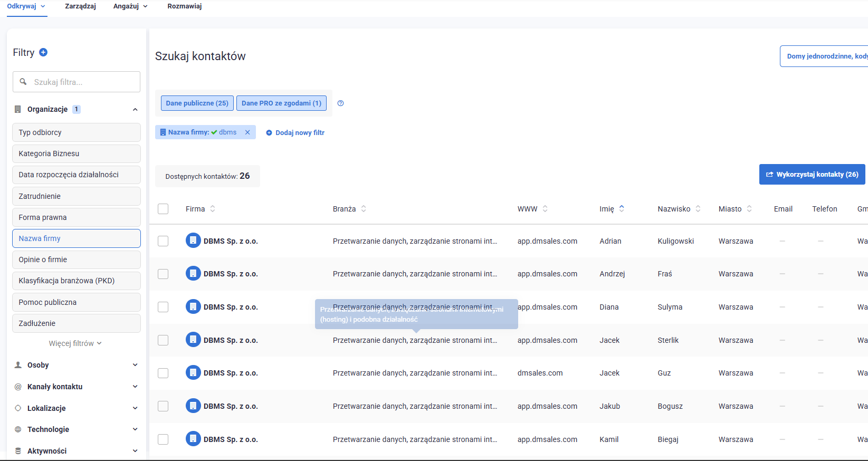This screenshot has height=461, width=868.
Task: Click the Organizacje building icon
Action: click(17, 109)
